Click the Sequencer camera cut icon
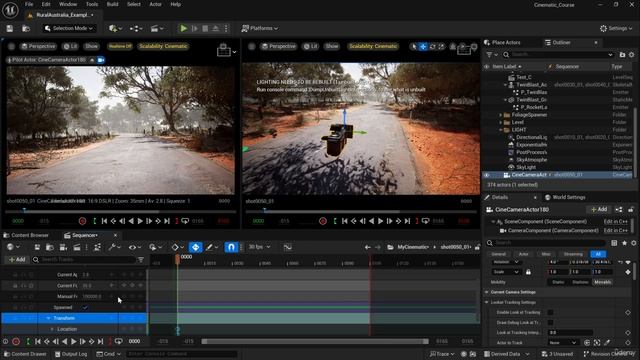Viewport: 640px width, 360px height. coord(63,247)
